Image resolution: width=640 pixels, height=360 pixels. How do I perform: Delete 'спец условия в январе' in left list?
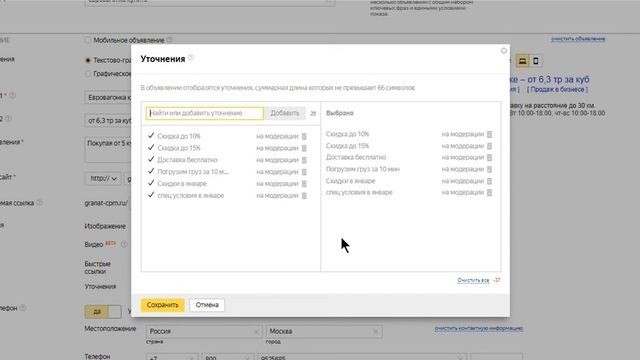pos(304,196)
